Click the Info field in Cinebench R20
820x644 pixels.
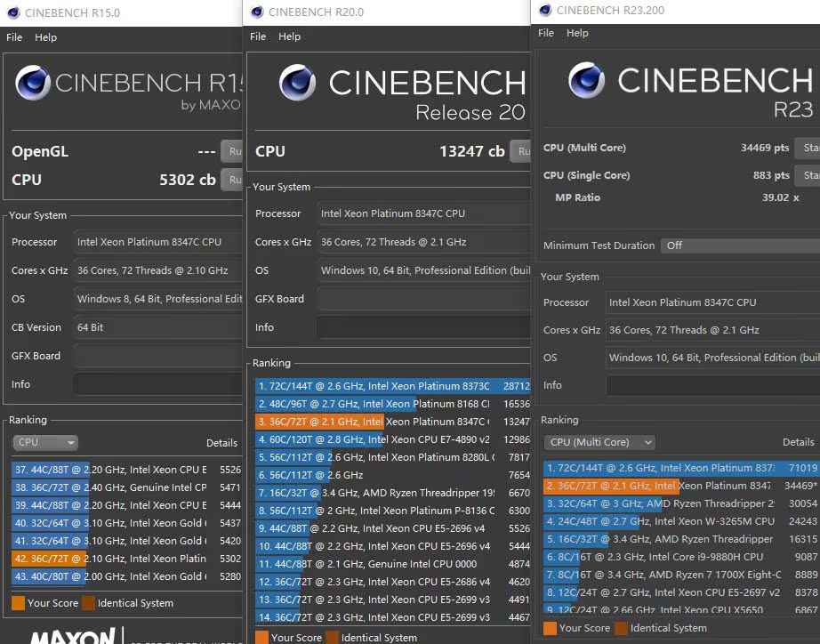[423, 327]
